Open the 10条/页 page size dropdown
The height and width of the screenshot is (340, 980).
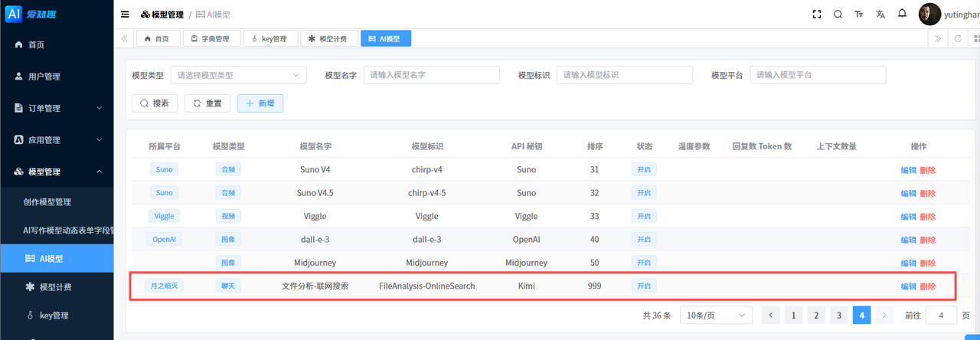click(716, 315)
